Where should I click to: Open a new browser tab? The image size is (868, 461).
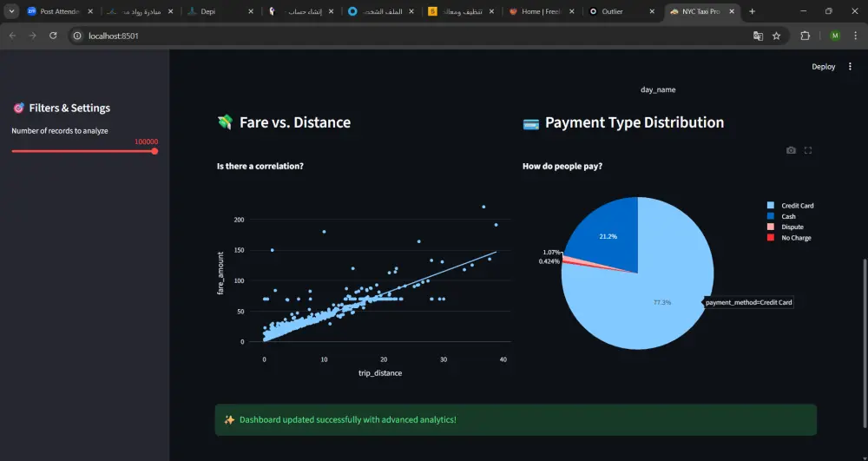coord(752,11)
